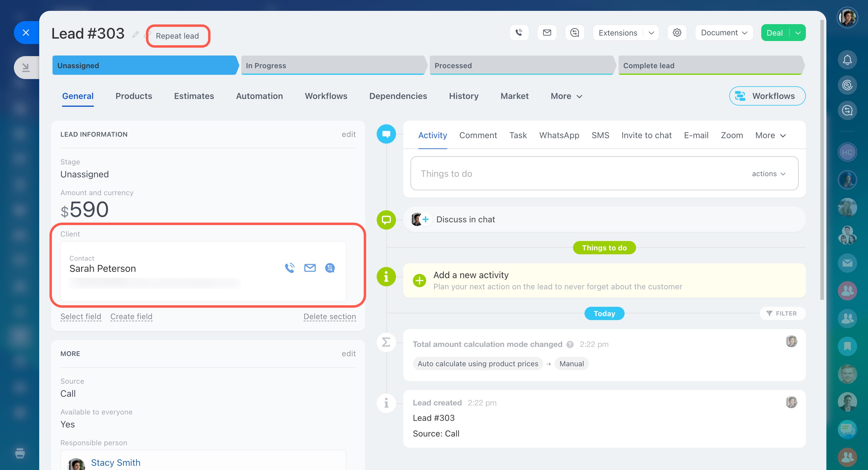
Task: Set lead stage to In Progress
Action: (333, 65)
